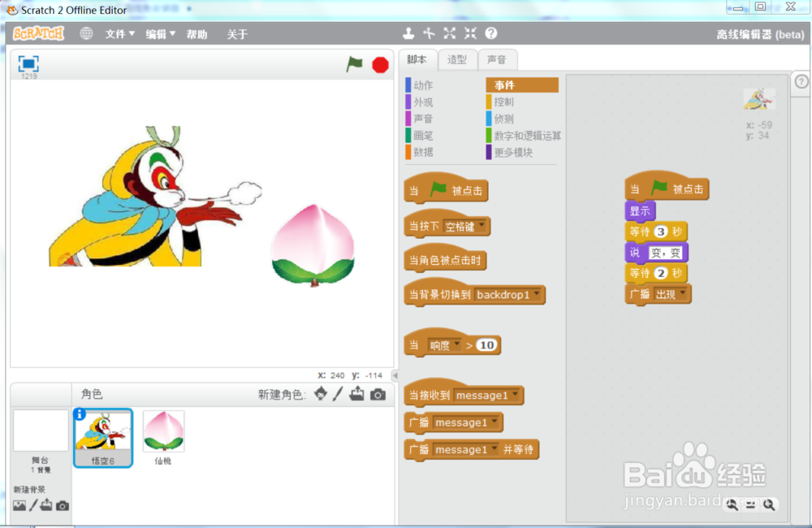Upload sprite from file
The height and width of the screenshot is (528, 812).
(356, 394)
